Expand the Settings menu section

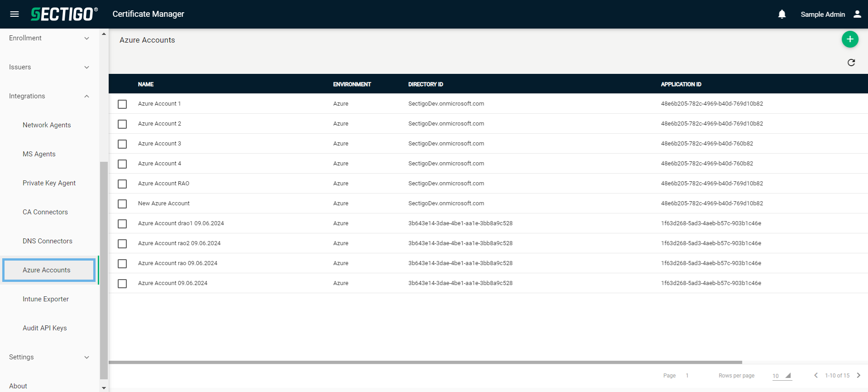click(x=49, y=357)
